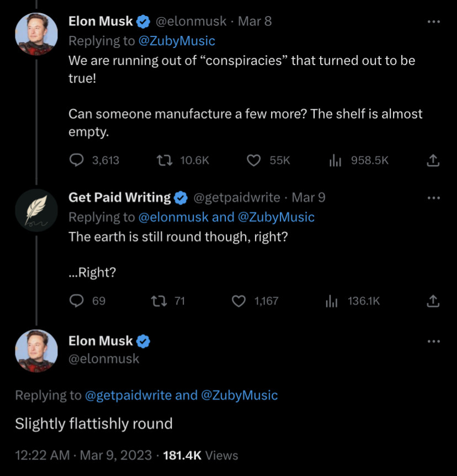The width and height of the screenshot is (457, 476).
Task: Open more options on the main tweet
Action: click(434, 341)
